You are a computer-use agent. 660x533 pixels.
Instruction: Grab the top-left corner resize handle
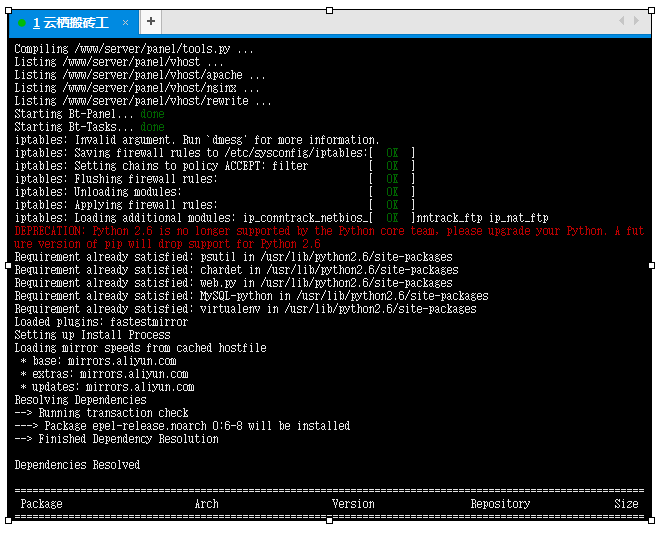[9, 11]
